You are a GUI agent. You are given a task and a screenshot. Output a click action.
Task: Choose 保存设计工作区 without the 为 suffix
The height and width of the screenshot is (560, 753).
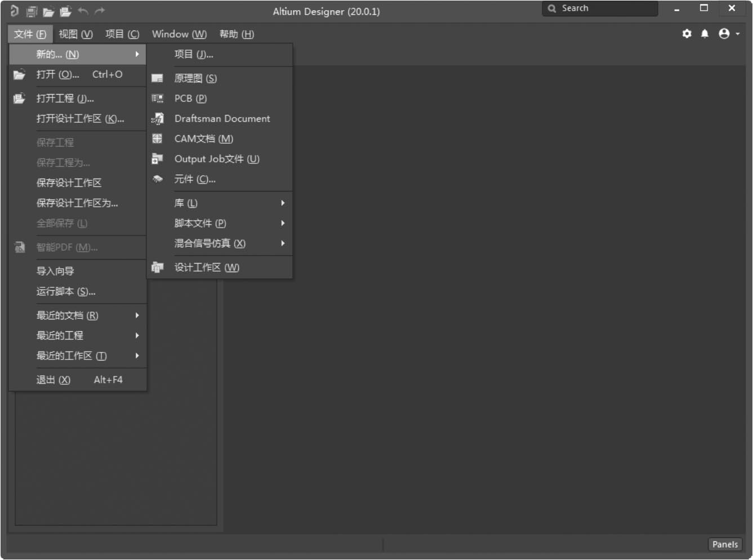pyautogui.click(x=78, y=183)
